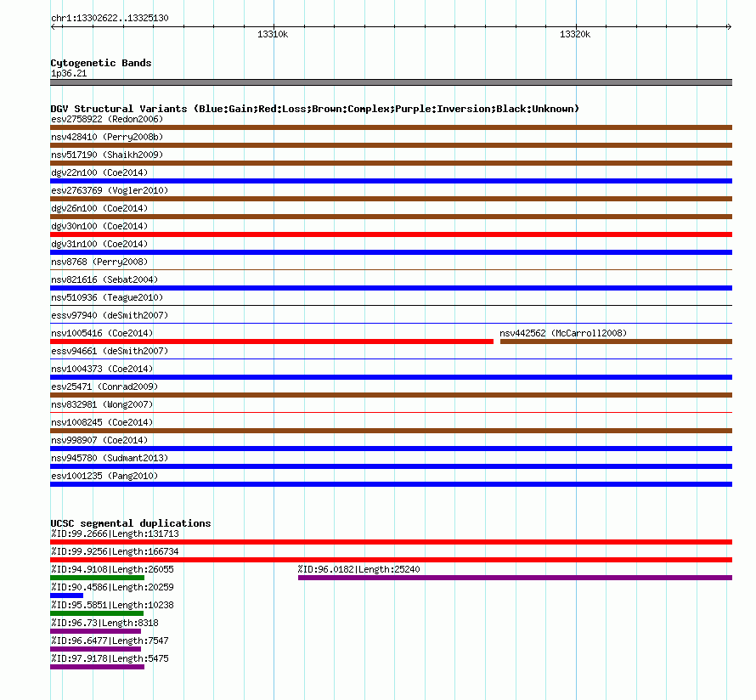Click nsv1005416 (Coe2014) label

[x=102, y=333]
